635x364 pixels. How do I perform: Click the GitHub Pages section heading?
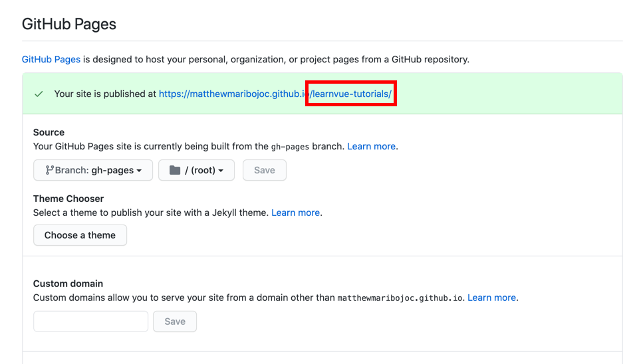[69, 25]
